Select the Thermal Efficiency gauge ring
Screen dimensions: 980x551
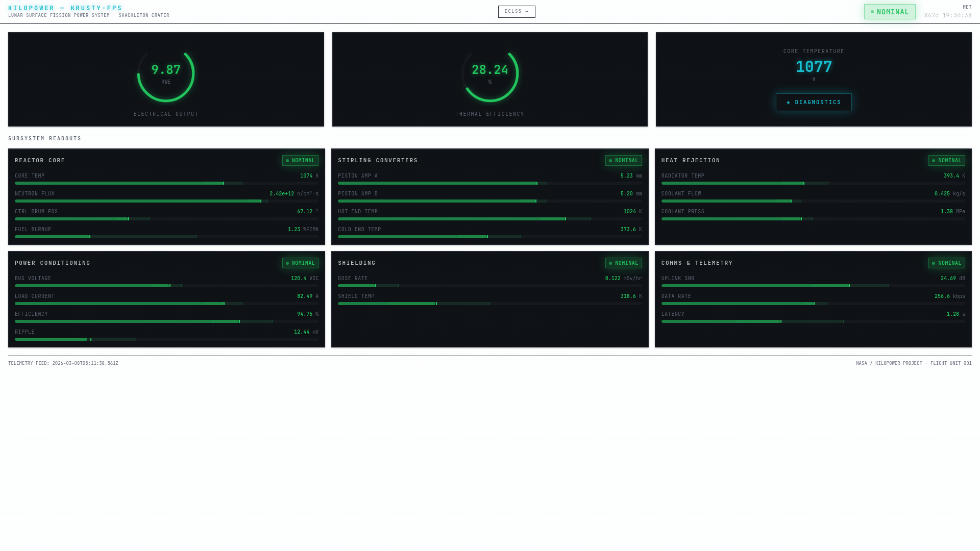point(490,73)
